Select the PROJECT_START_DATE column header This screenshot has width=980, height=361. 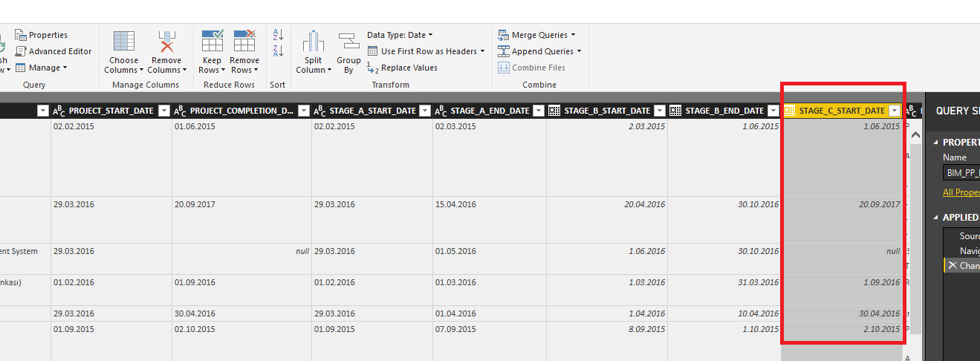click(111, 111)
